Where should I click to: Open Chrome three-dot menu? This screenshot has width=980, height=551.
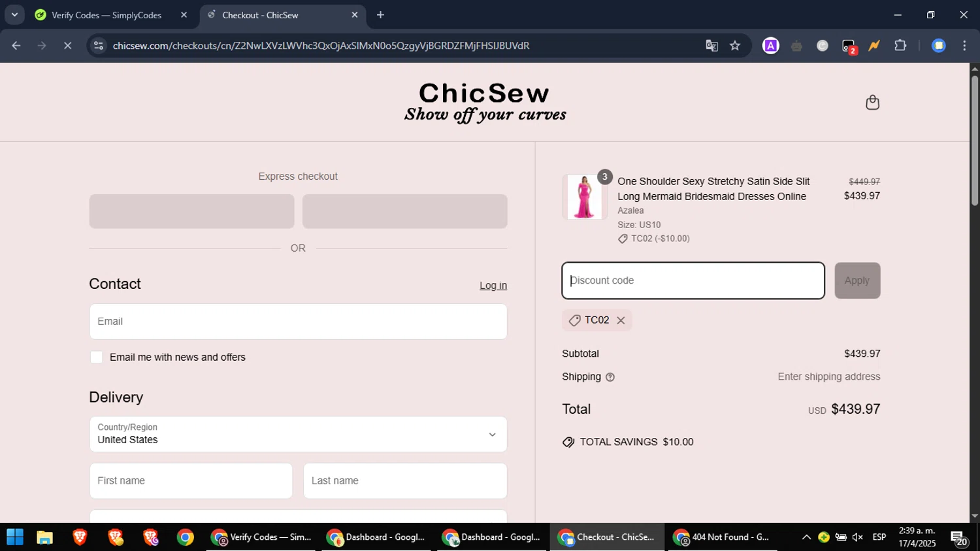[964, 46]
